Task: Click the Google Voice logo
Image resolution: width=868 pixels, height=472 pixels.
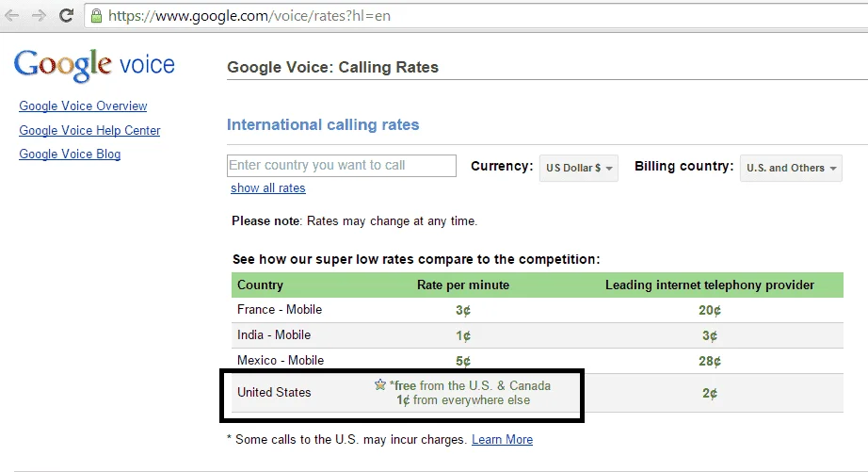Action: [x=94, y=65]
